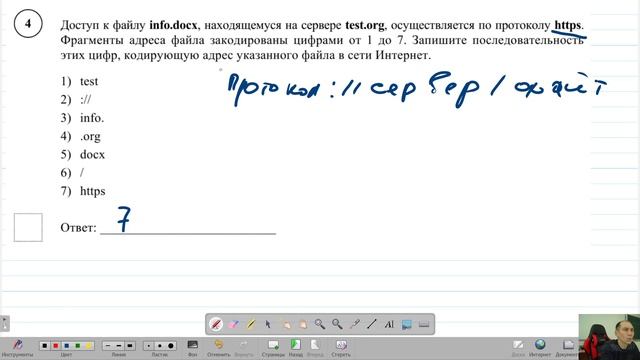Select the yellow Highlighter tool

251,324
